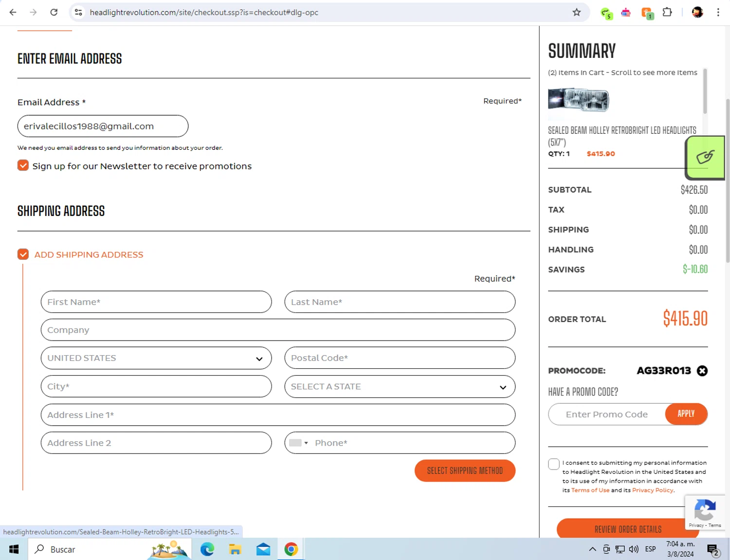
Task: Click the Savings $-10.60 value
Action: tap(695, 269)
